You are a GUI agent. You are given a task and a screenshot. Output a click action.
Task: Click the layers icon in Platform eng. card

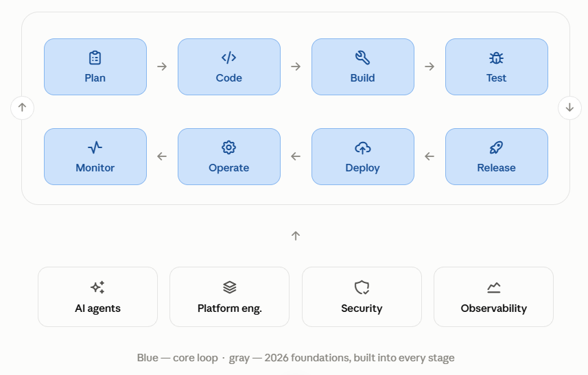(x=229, y=287)
